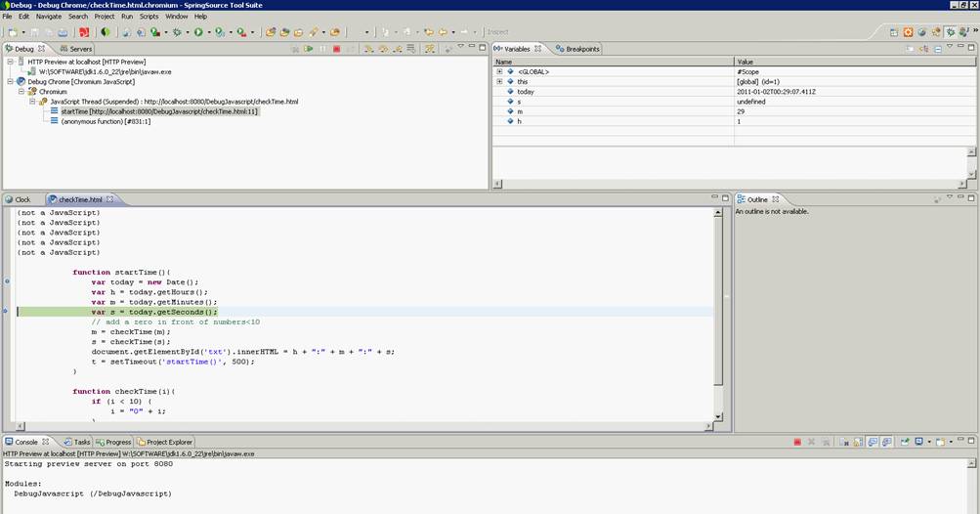Select the (anonymous function) stack frame
The image size is (980, 514).
[x=106, y=121]
